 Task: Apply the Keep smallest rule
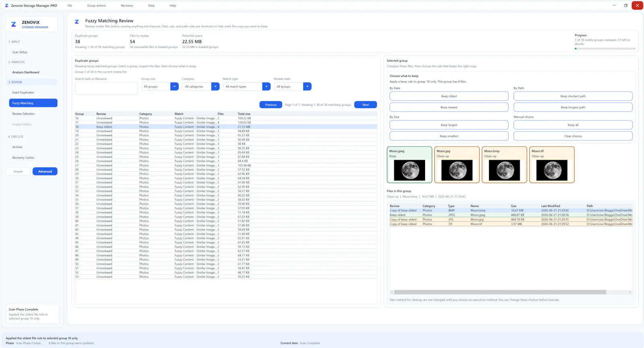449,136
